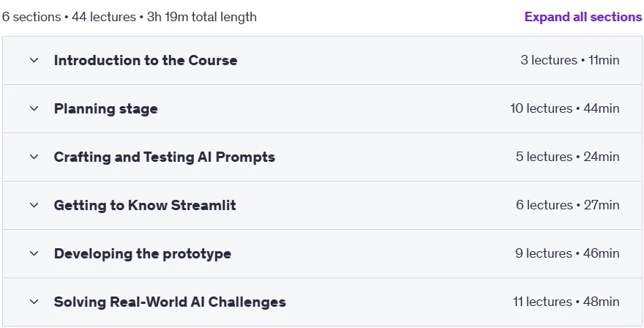
Task: Expand all sections via the purple link
Action: (x=583, y=17)
